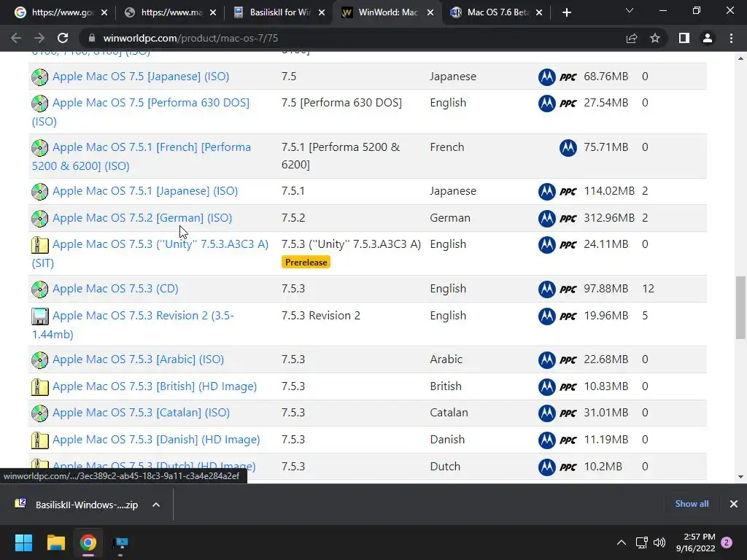Click the German language cell
Image resolution: width=747 pixels, height=560 pixels.
(449, 217)
